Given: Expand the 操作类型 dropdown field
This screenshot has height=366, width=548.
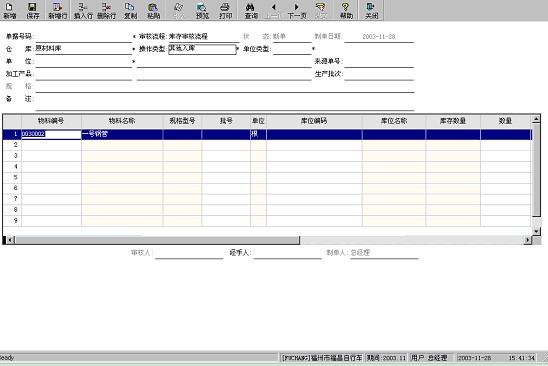Looking at the screenshot, I should [x=202, y=49].
